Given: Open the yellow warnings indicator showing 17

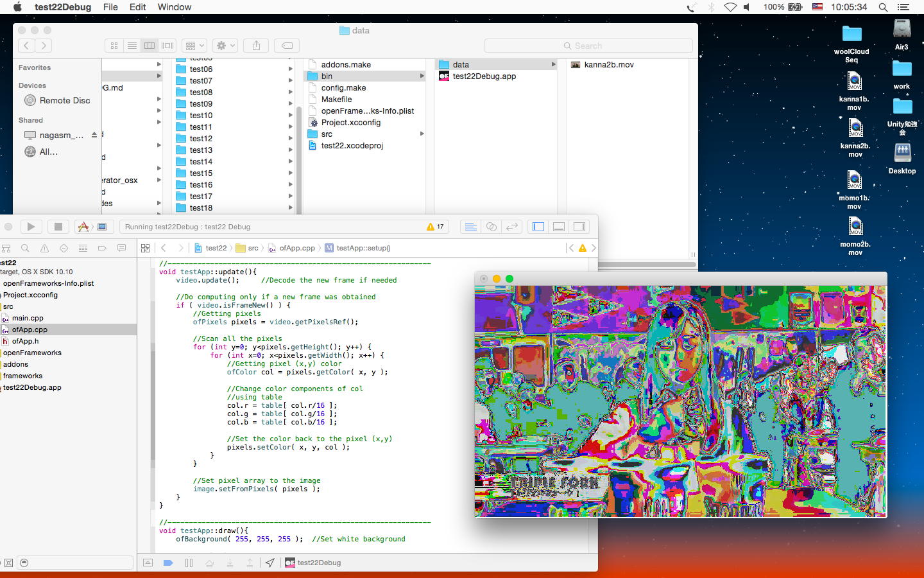Looking at the screenshot, I should coord(435,227).
